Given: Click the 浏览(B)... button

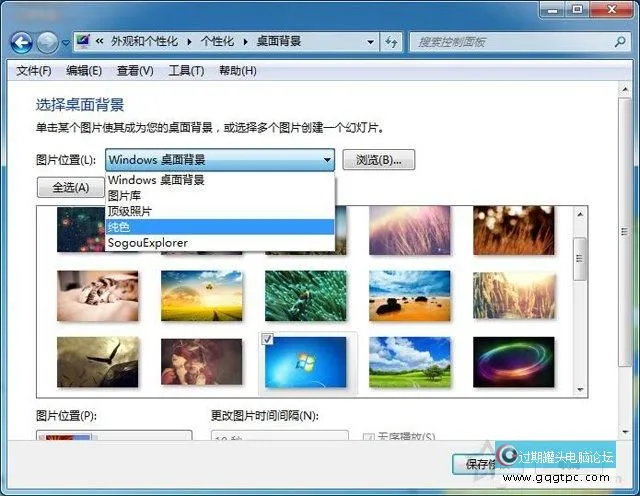Looking at the screenshot, I should tap(379, 160).
